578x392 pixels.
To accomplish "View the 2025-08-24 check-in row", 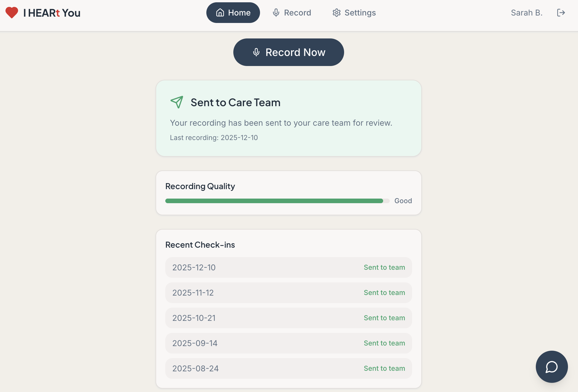I will tap(289, 368).
